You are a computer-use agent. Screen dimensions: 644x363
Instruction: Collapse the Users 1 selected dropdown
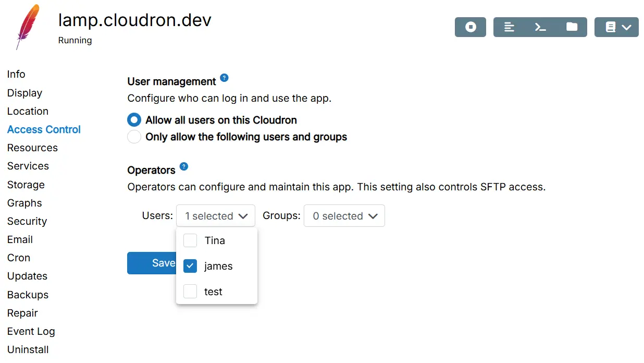pos(216,216)
